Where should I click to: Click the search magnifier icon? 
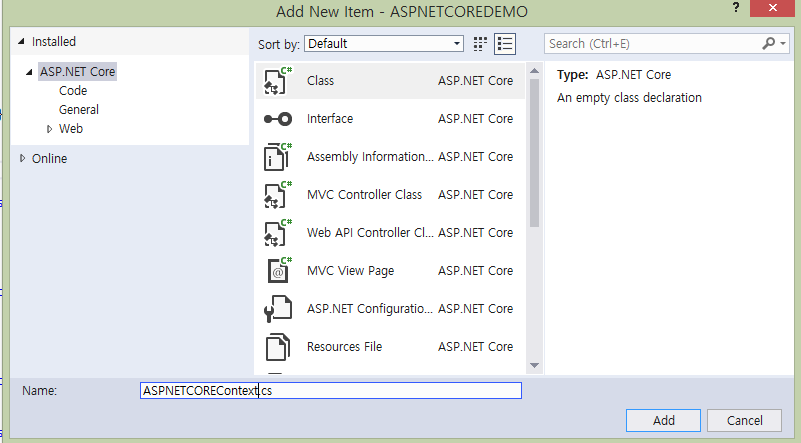click(x=768, y=43)
